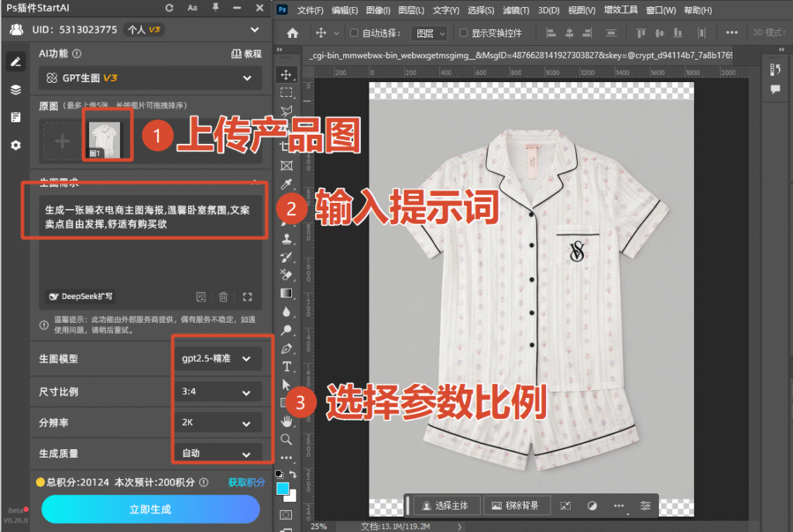Select the Dodge tool
The width and height of the screenshot is (793, 532).
click(287, 330)
